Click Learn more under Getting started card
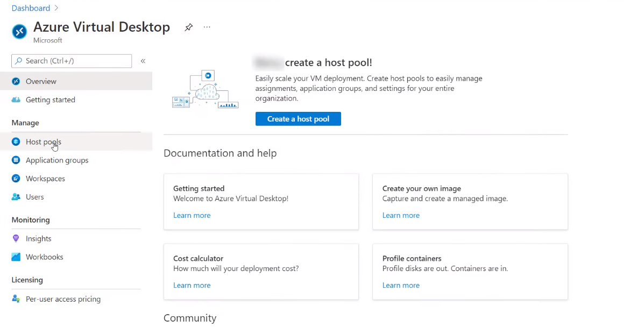644x327 pixels. (x=192, y=215)
